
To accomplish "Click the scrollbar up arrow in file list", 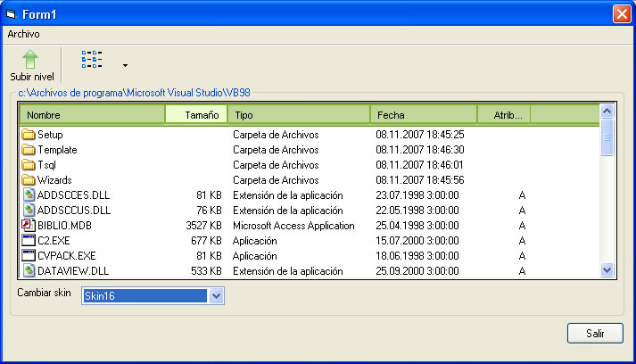I will [607, 112].
